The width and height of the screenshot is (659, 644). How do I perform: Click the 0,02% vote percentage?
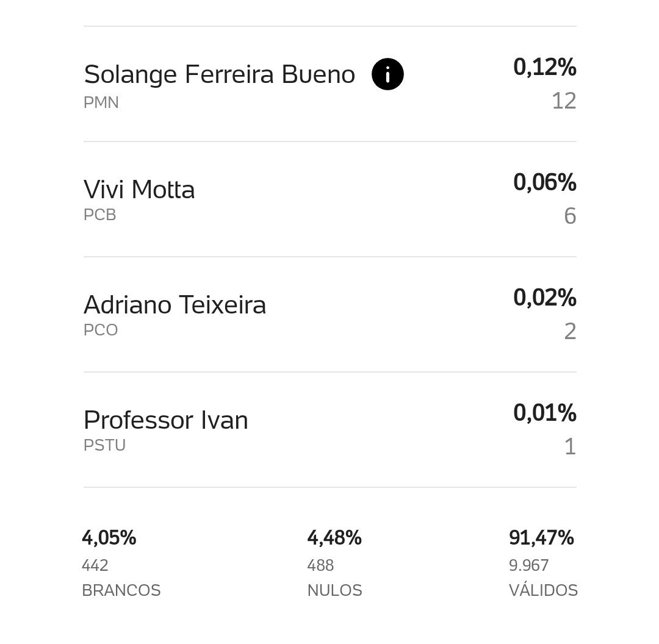coord(545,298)
